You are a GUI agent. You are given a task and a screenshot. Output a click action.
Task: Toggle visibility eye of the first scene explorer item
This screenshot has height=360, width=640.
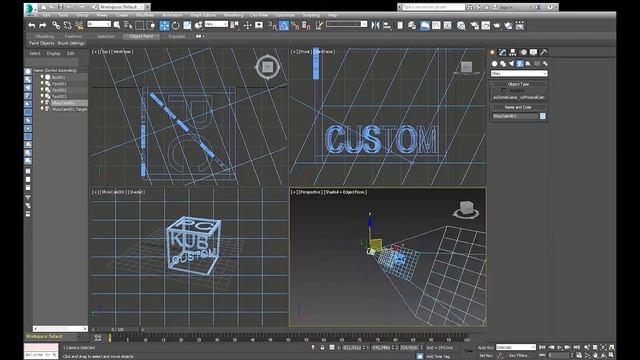coord(42,77)
